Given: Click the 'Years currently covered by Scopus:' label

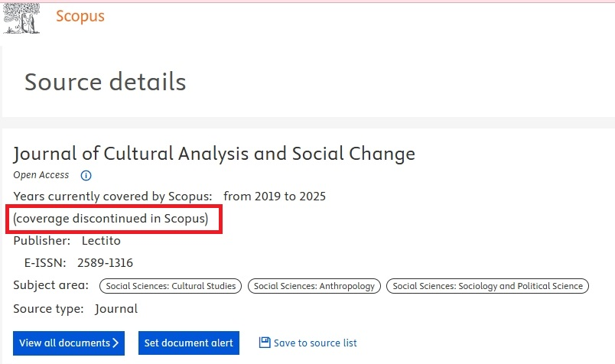Looking at the screenshot, I should tap(113, 196).
